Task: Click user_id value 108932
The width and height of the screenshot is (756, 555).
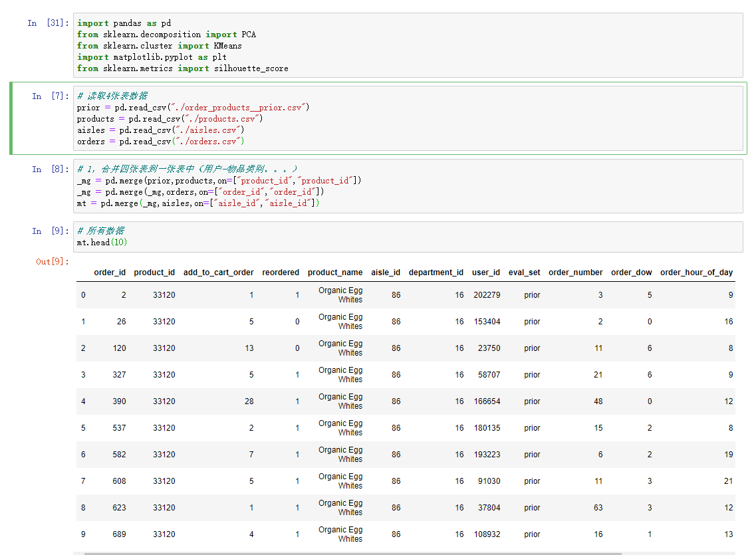Action: pyautogui.click(x=487, y=534)
